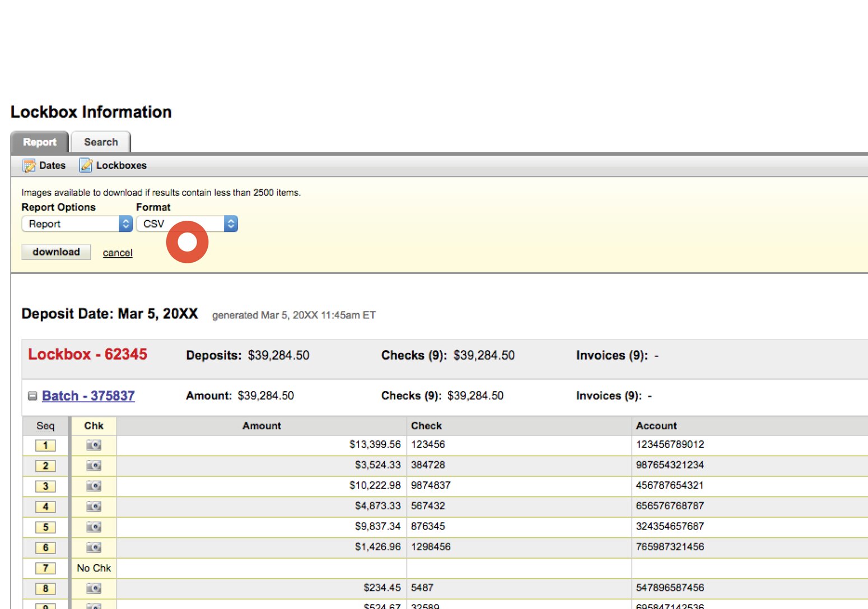Image resolution: width=868 pixels, height=609 pixels.
Task: View camera icon for check 32589
Action: pos(94,605)
